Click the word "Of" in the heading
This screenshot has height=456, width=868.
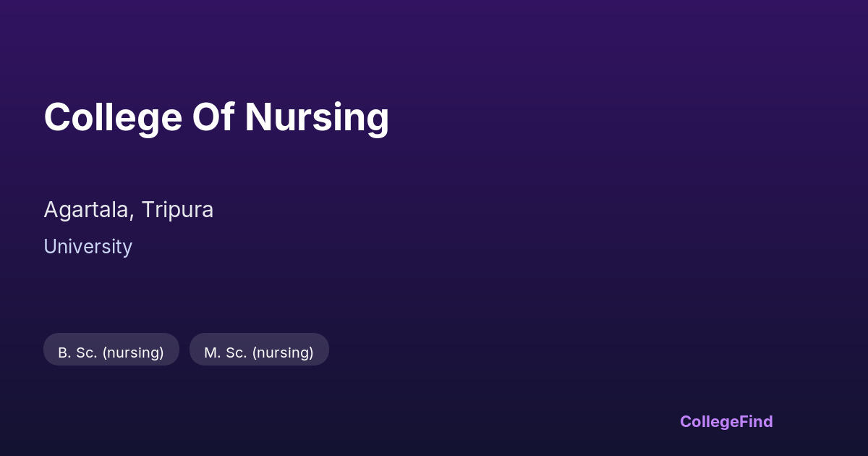pos(213,117)
